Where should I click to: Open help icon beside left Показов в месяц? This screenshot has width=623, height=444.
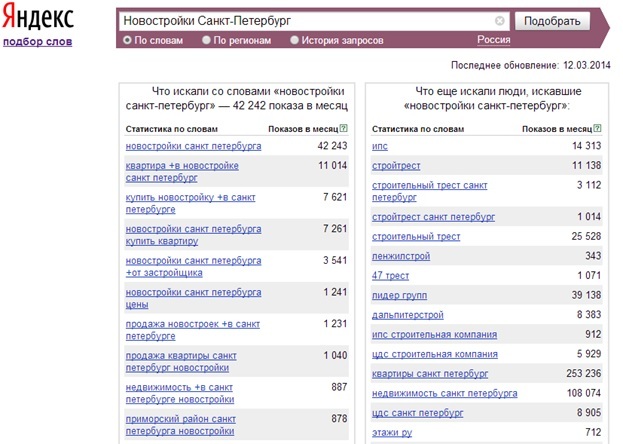pyautogui.click(x=344, y=128)
